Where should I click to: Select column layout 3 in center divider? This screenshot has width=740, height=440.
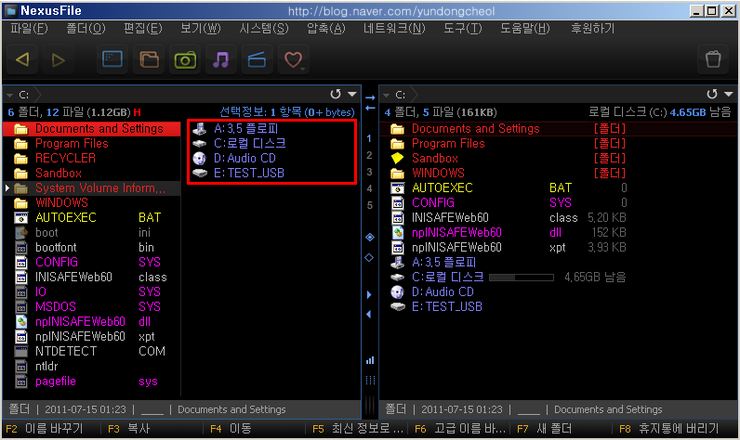pos(369,172)
